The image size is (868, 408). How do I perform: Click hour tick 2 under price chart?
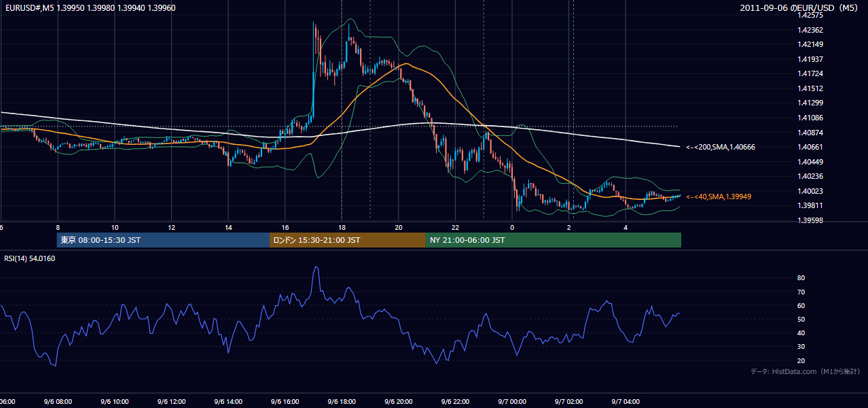click(x=568, y=227)
